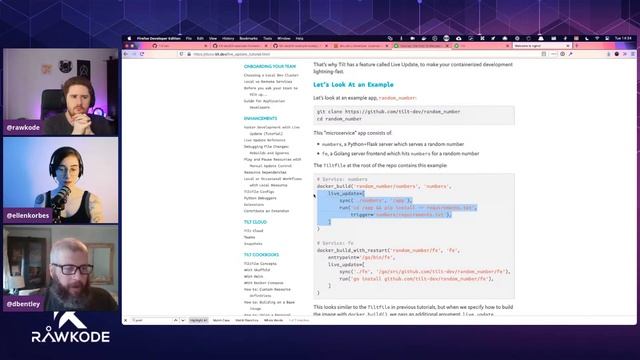Image resolution: width=640 pixels, height=360 pixels.
Task: Go back with the browser back arrow
Action: pyautogui.click(x=126, y=54)
